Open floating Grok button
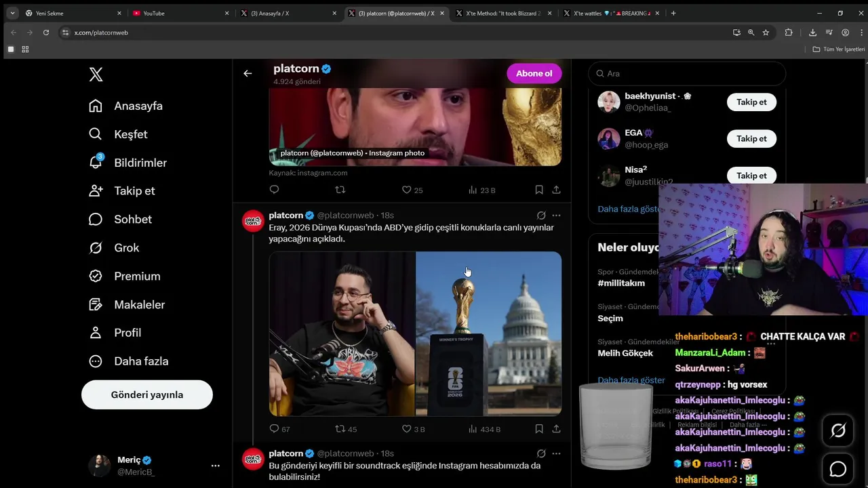The height and width of the screenshot is (488, 868). [x=838, y=430]
